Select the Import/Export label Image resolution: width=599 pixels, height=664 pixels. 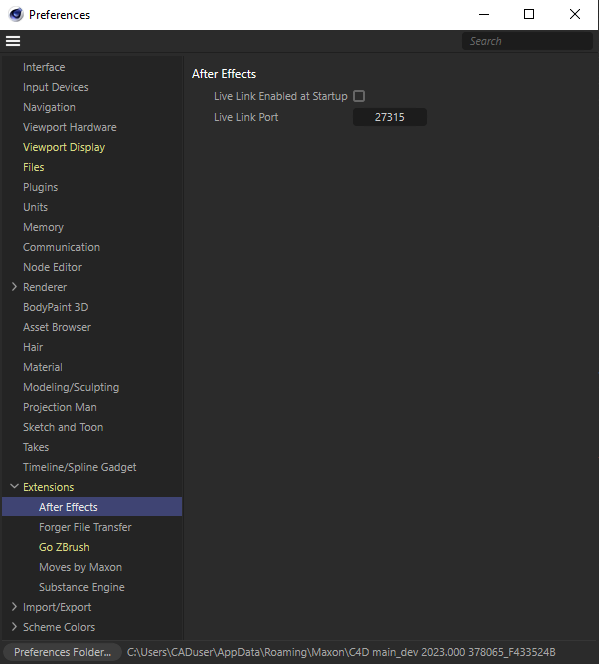click(x=57, y=607)
